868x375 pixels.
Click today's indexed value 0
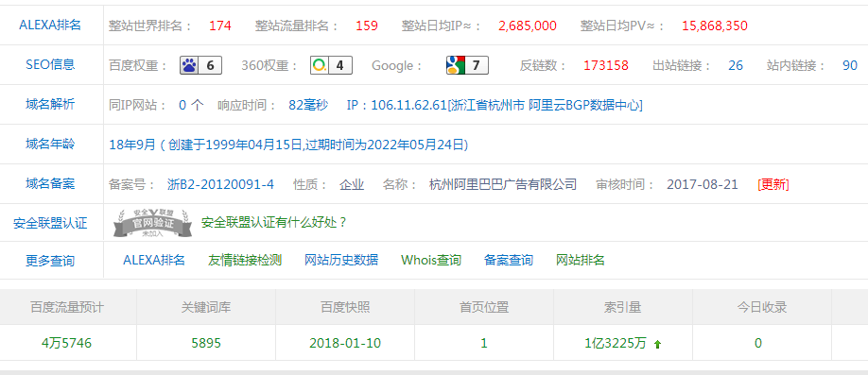[757, 344]
